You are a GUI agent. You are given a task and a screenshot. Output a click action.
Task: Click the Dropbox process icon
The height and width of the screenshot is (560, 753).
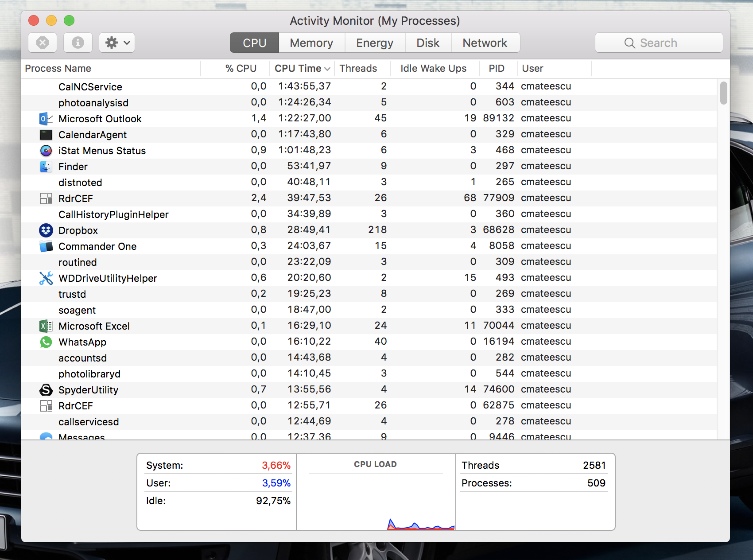click(46, 230)
